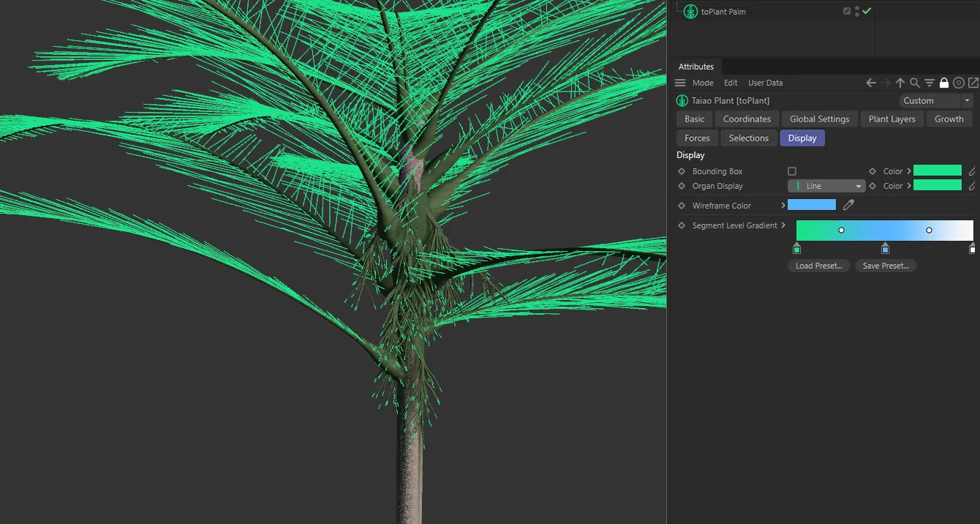Toggle the toPlant Palm green enable checkmark
Image resolution: width=980 pixels, height=524 pixels.
pyautogui.click(x=867, y=12)
